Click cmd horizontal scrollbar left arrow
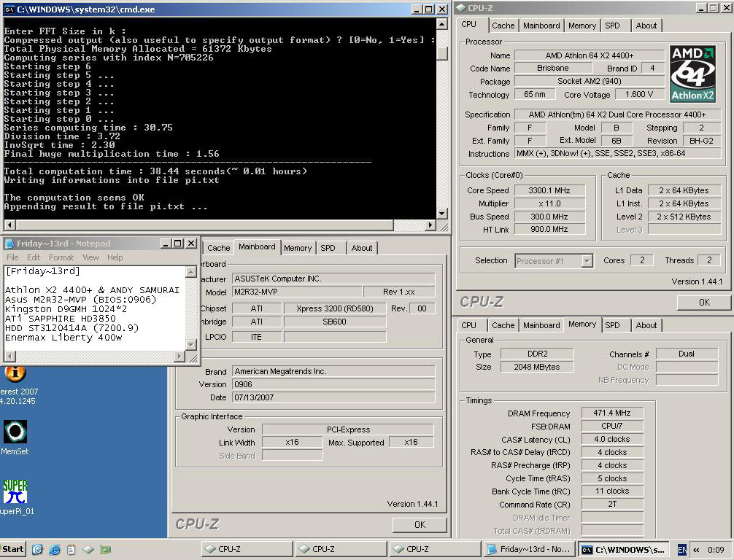 [9, 225]
